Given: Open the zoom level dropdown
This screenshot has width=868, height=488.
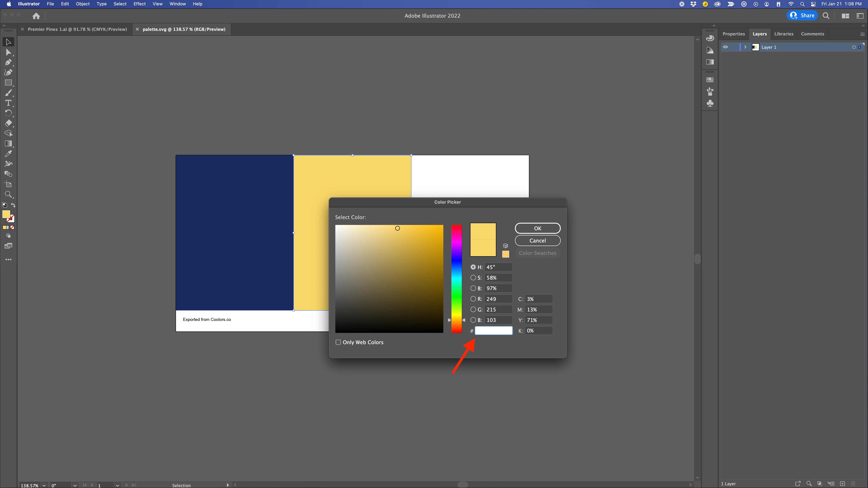Looking at the screenshot, I should coord(44,485).
